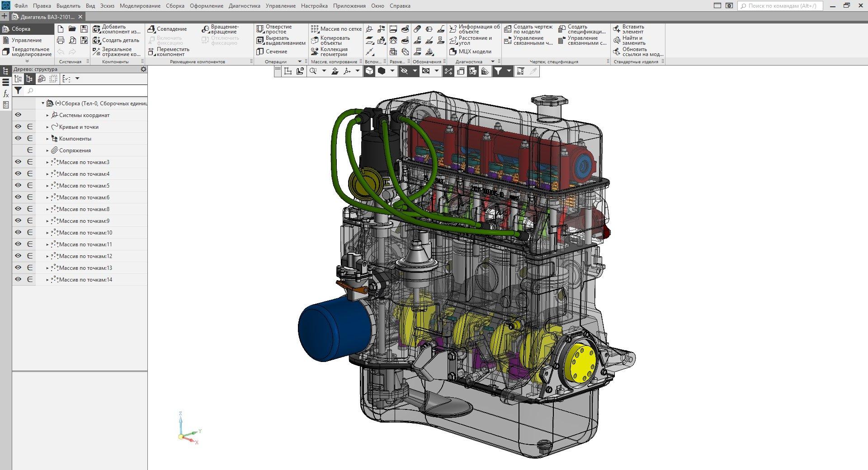Viewport: 868px width, 470px height.
Task: Open the Print preview icon
Action: (x=72, y=41)
